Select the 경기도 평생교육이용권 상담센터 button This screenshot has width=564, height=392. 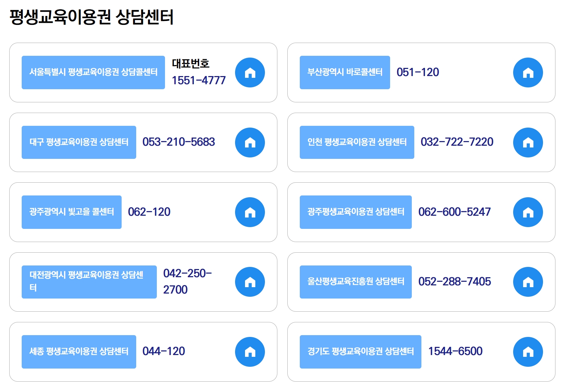pyautogui.click(x=360, y=351)
